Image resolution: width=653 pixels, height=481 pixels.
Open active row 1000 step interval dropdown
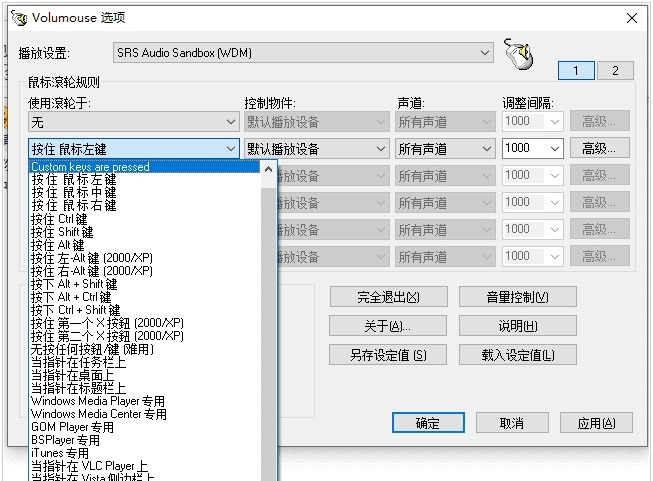[x=533, y=149]
